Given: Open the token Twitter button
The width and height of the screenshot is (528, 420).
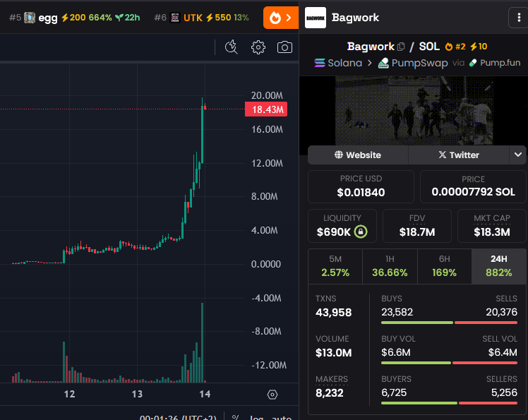Looking at the screenshot, I should pyautogui.click(x=459, y=155).
